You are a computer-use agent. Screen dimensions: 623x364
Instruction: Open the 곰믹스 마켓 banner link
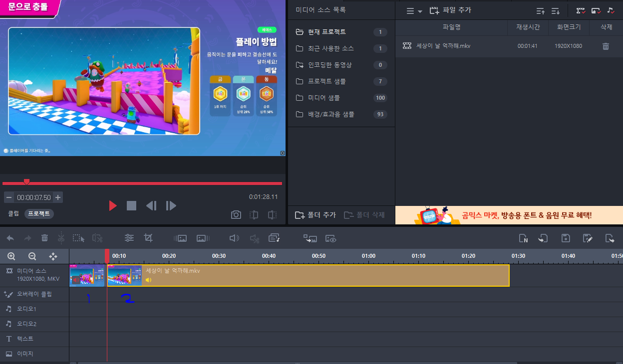[509, 215]
